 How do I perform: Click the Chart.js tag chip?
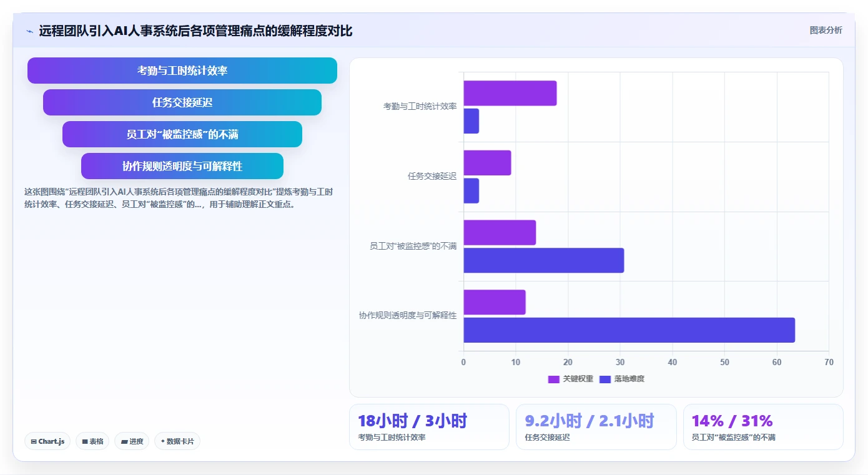48,441
